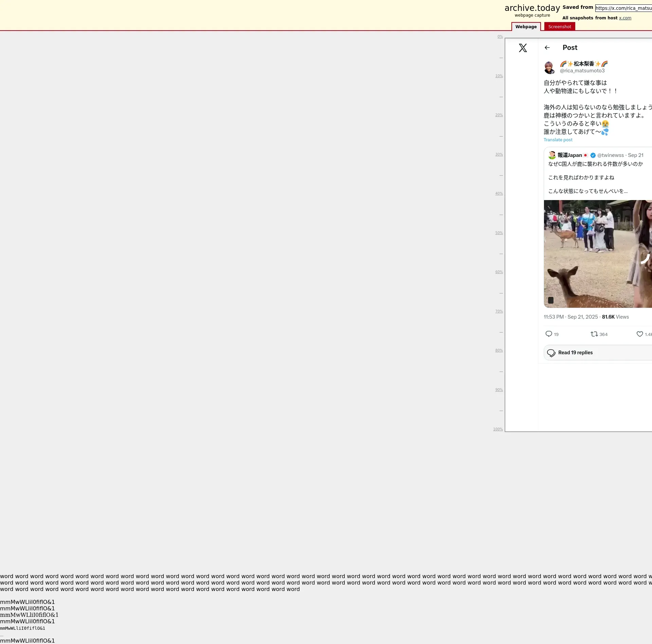Click the repost icon showing 364
Image resolution: width=652 pixels, height=644 pixels.
[594, 334]
